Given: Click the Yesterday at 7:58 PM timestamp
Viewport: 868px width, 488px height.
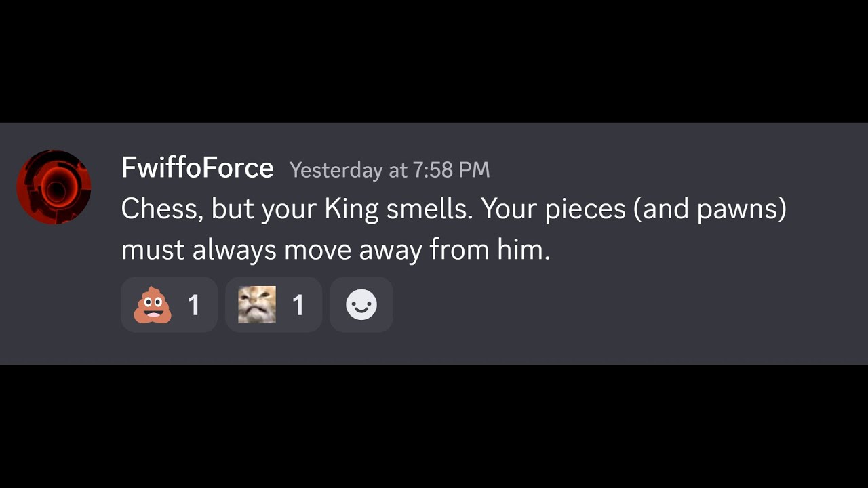Looking at the screenshot, I should coord(389,169).
